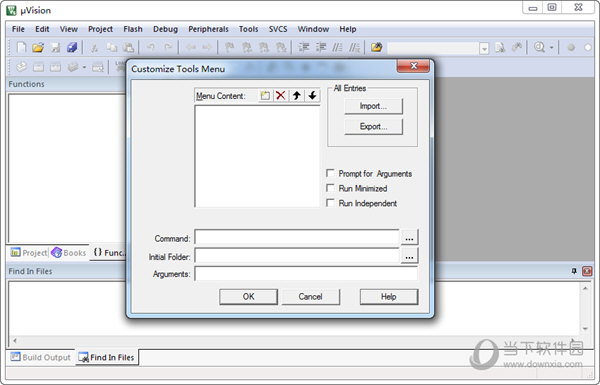Open the Project menu
Viewport: 600px width, 385px height.
point(100,29)
